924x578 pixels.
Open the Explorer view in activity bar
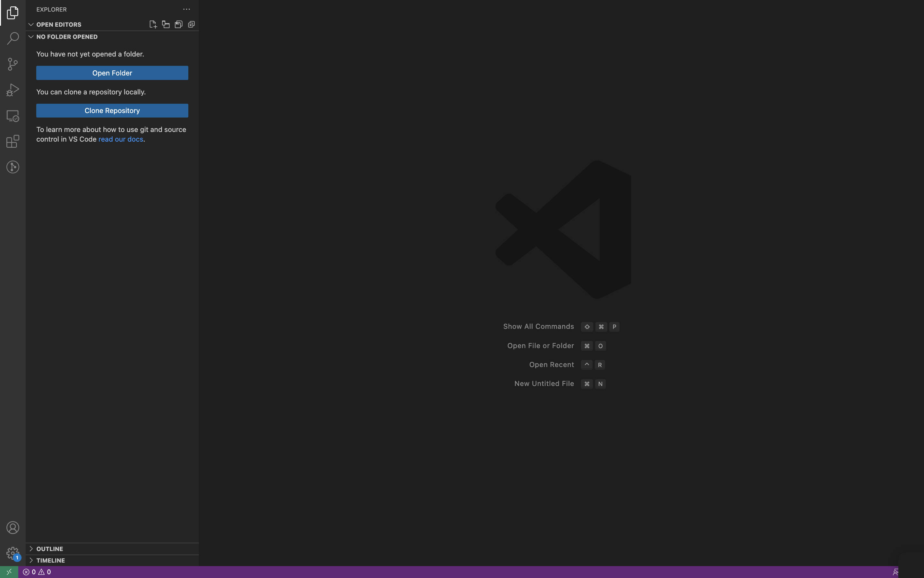coord(13,13)
